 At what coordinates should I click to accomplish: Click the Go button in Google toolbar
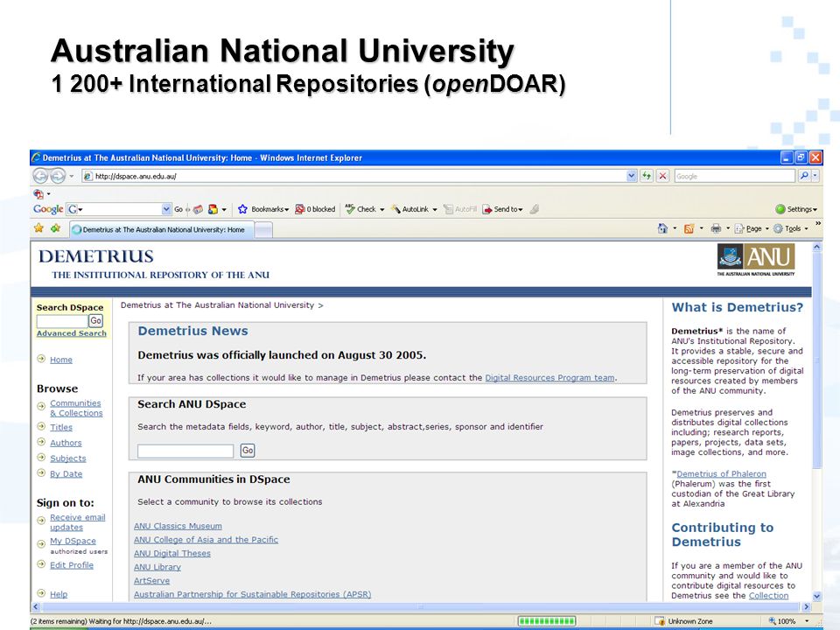click(178, 209)
